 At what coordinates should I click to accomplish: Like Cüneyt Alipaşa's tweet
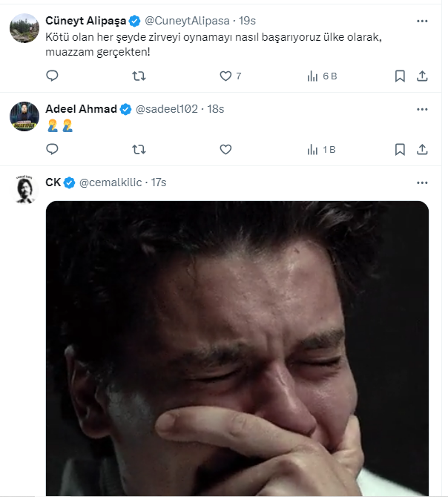point(226,76)
